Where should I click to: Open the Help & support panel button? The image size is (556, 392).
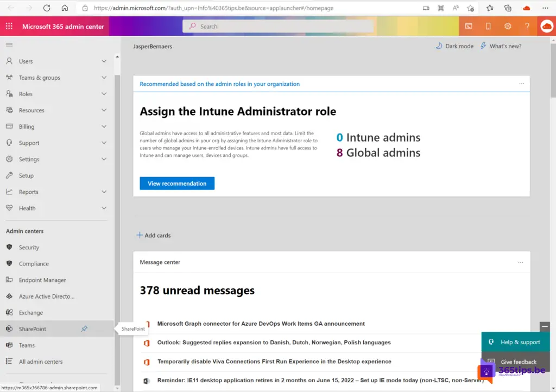[515, 342]
